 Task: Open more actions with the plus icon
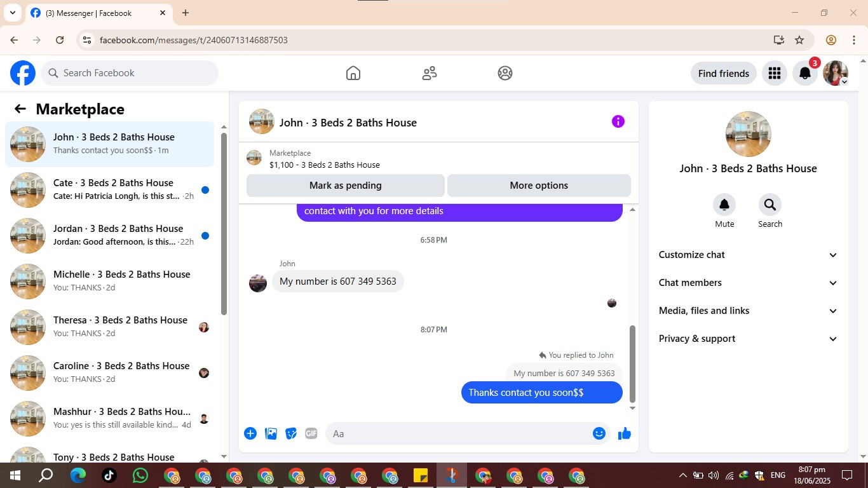click(250, 433)
